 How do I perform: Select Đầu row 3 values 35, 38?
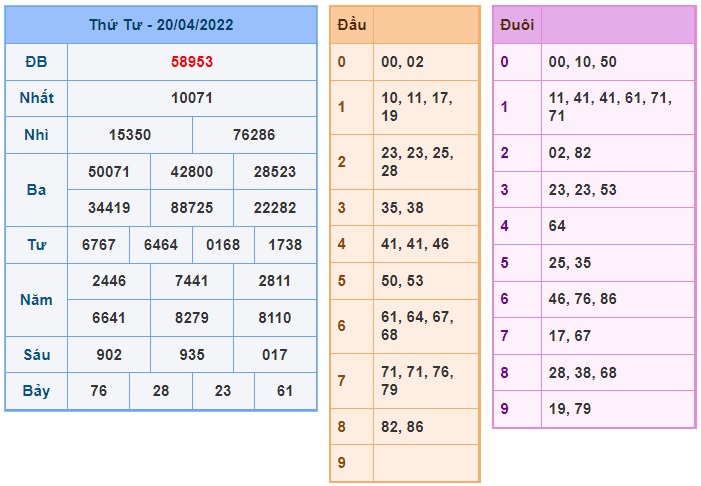[402, 208]
